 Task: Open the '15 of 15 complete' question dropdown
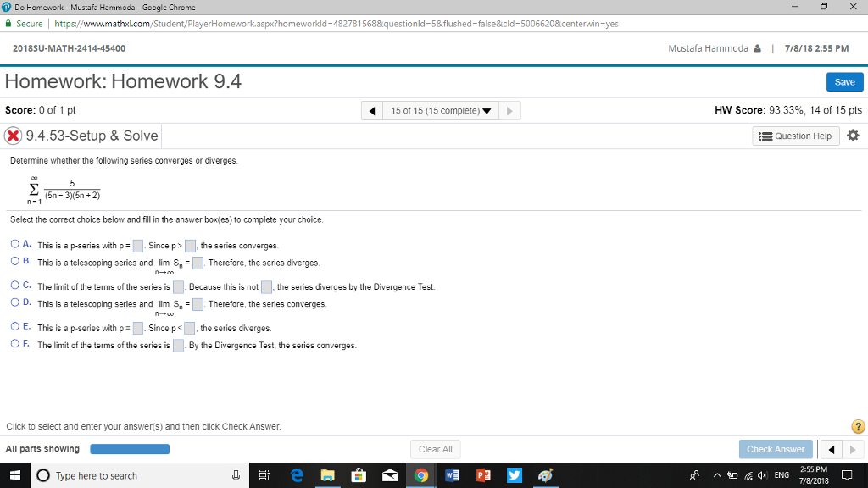441,109
